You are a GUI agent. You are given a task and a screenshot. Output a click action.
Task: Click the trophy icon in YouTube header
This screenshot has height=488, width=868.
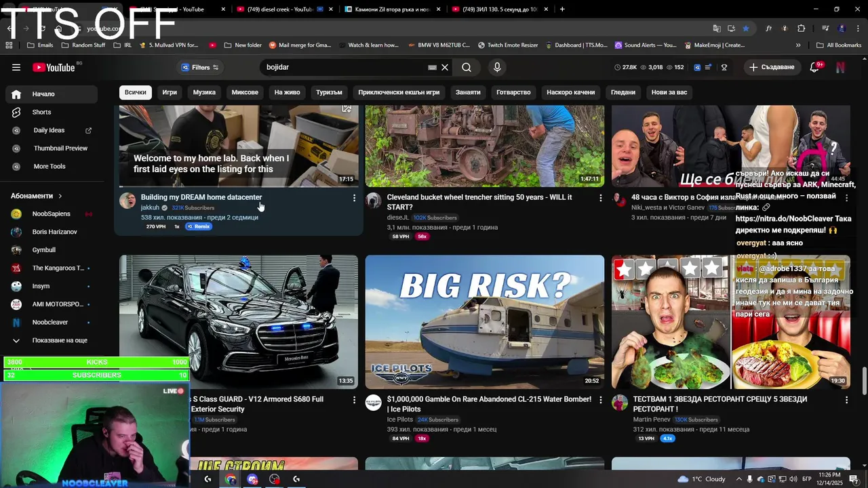click(x=724, y=67)
